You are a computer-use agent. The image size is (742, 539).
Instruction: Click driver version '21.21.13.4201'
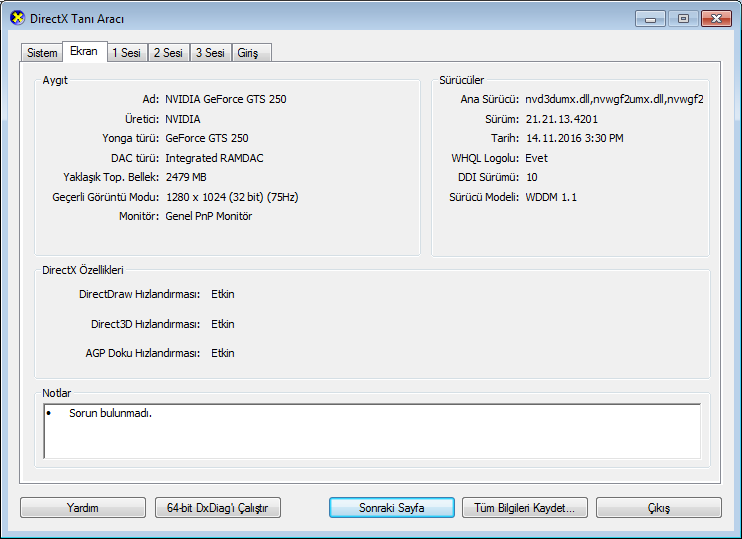click(x=562, y=119)
